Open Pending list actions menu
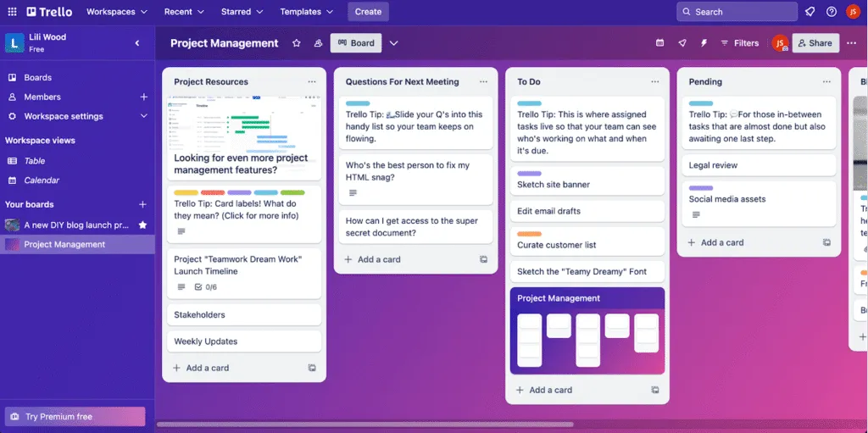This screenshot has height=433, width=868. point(827,81)
